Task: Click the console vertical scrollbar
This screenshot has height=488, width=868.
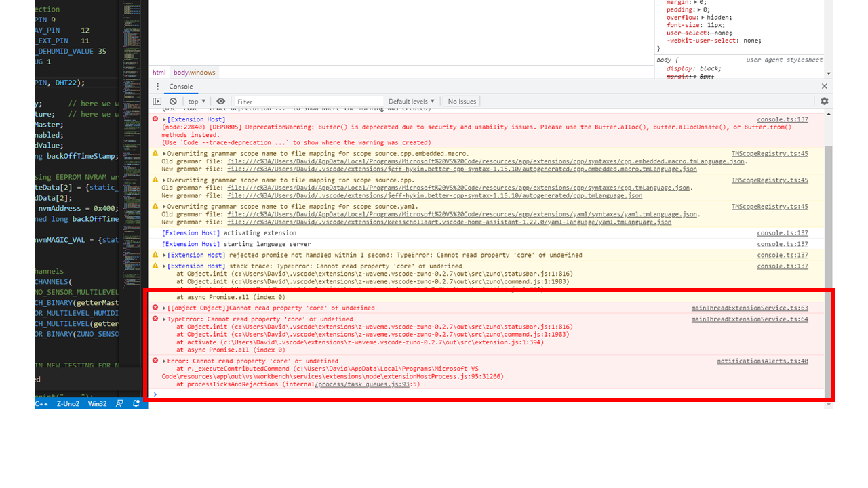Action: [x=828, y=271]
